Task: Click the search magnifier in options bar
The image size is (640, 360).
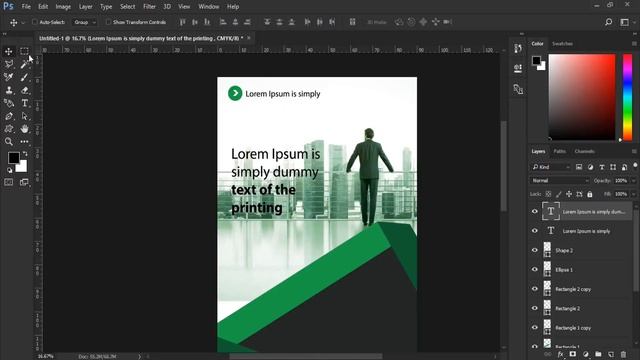Action: coord(609,22)
